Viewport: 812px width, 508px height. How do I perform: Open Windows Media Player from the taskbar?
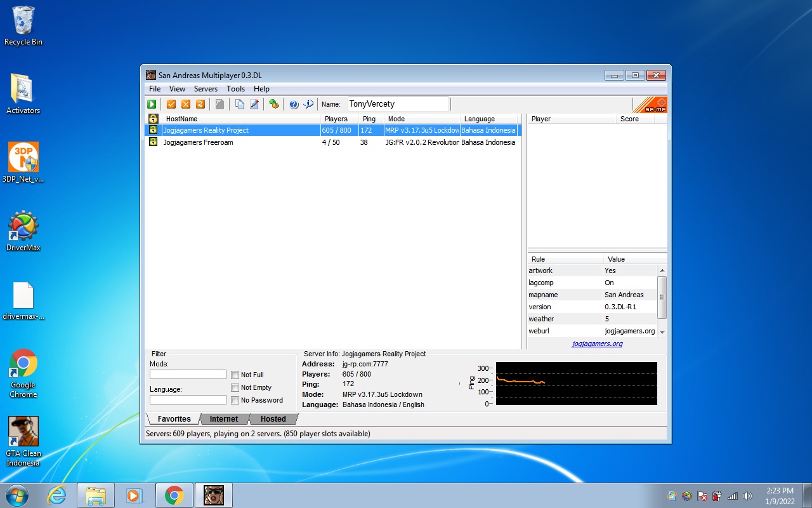135,495
